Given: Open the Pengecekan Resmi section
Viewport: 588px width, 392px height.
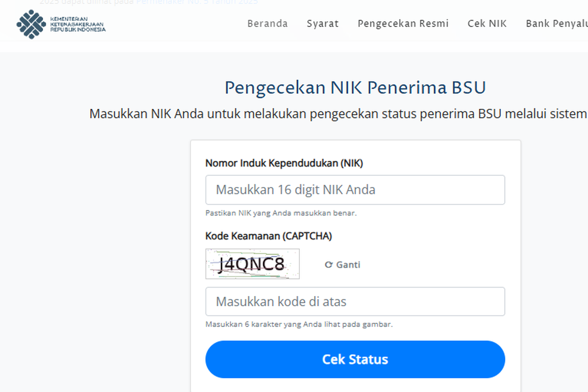Looking at the screenshot, I should click(x=403, y=23).
